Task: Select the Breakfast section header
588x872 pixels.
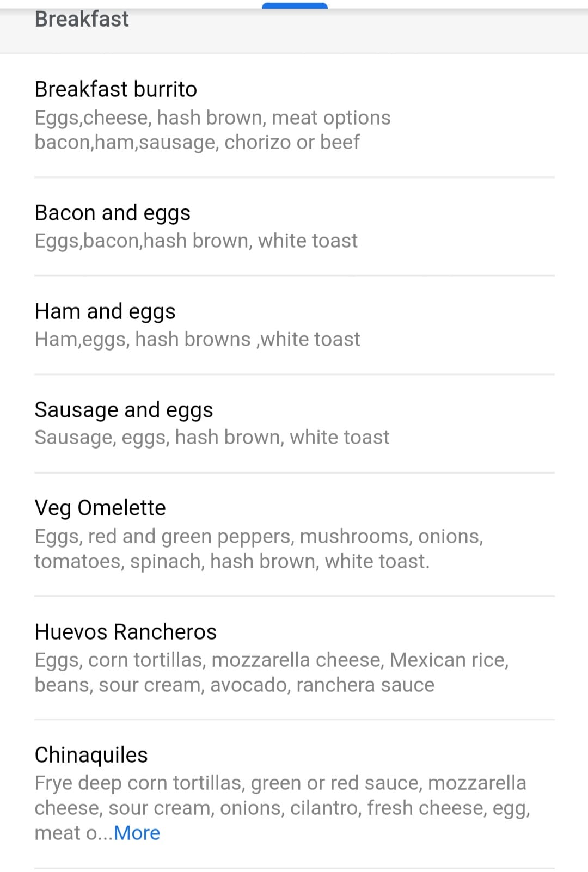Action: click(x=82, y=20)
